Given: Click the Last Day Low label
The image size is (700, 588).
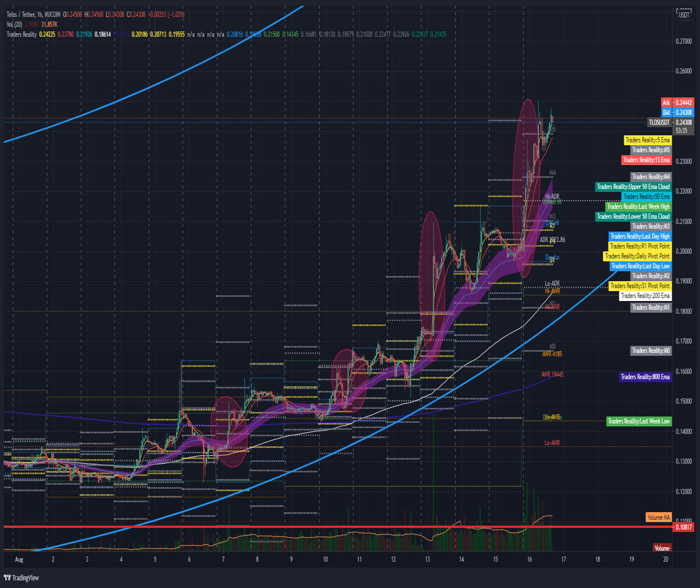Looking at the screenshot, I should pyautogui.click(x=641, y=266).
